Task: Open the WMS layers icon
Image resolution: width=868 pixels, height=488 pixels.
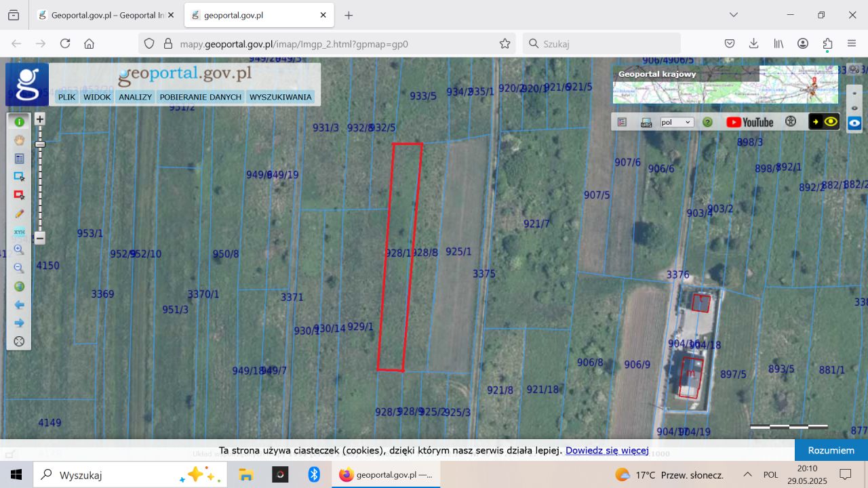Action: click(646, 122)
